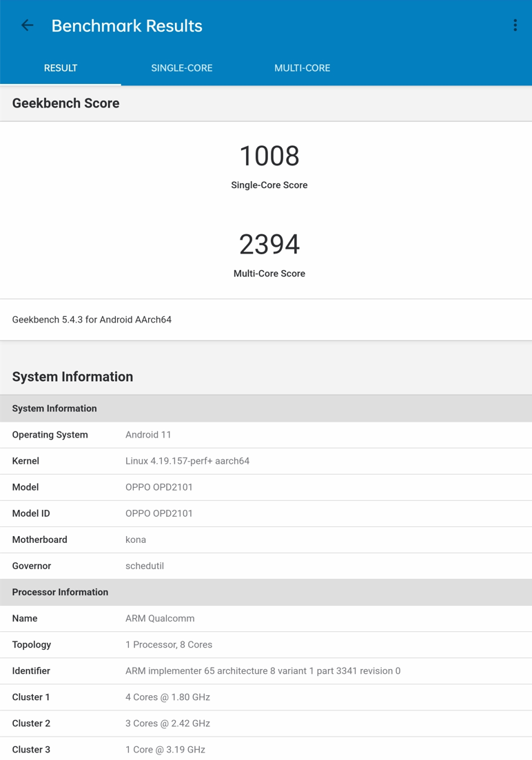The height and width of the screenshot is (760, 532).
Task: Click ARM implementer 65 architecture identifier value
Action: click(263, 671)
